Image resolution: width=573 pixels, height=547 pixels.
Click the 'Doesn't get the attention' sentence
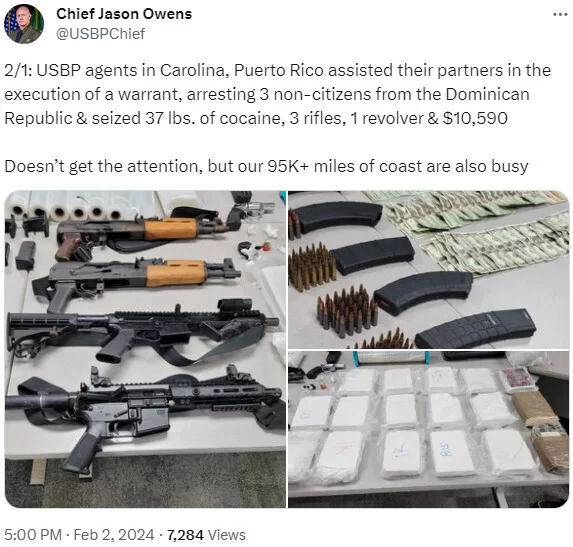266,166
